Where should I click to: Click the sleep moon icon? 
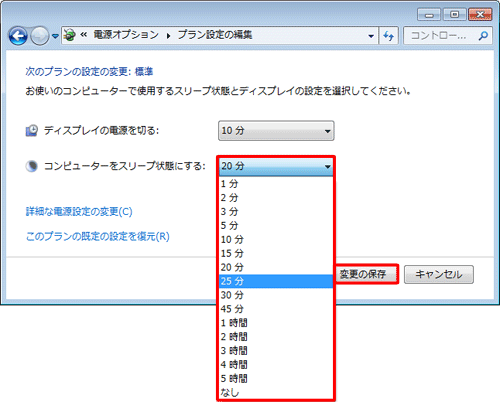(x=32, y=166)
